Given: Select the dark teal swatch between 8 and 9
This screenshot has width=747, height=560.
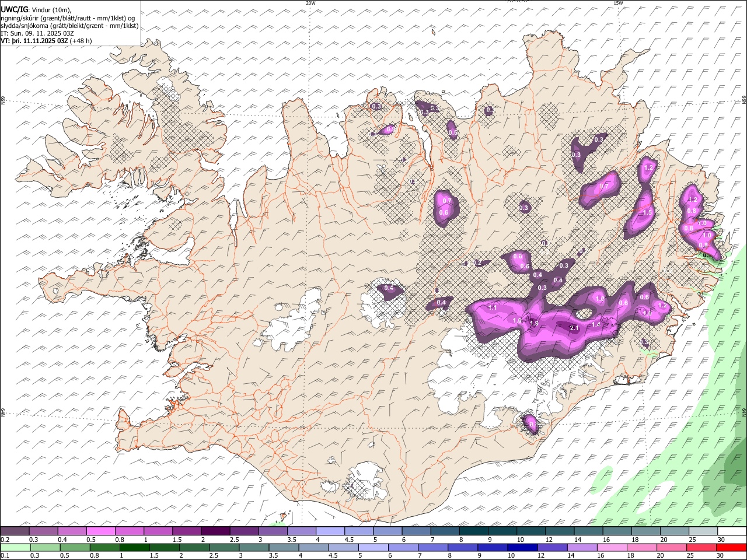Looking at the screenshot, I should 473,531.
